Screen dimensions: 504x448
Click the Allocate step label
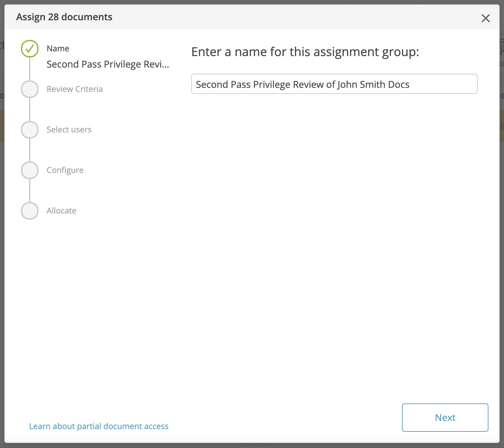[x=61, y=210]
